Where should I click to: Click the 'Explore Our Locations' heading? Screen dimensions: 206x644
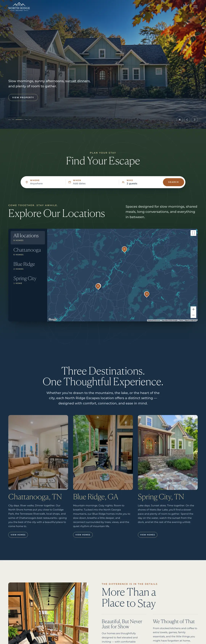(56, 213)
